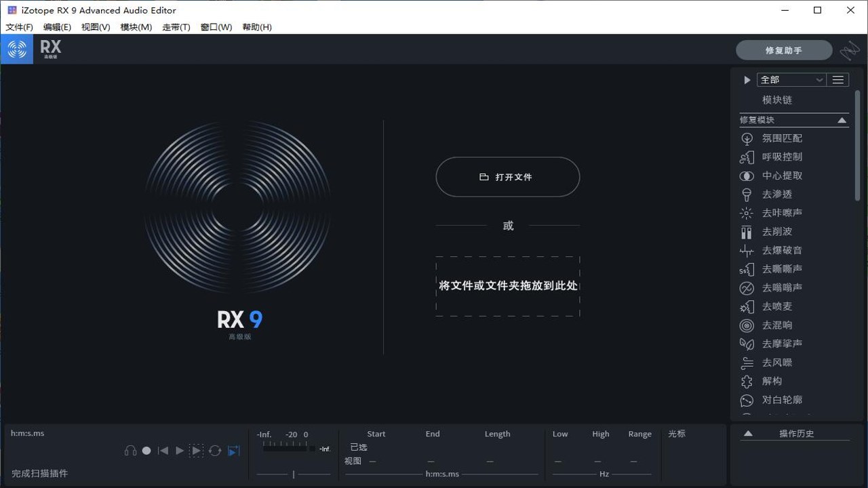
Task: Open the 走带(T) menu
Action: [176, 27]
